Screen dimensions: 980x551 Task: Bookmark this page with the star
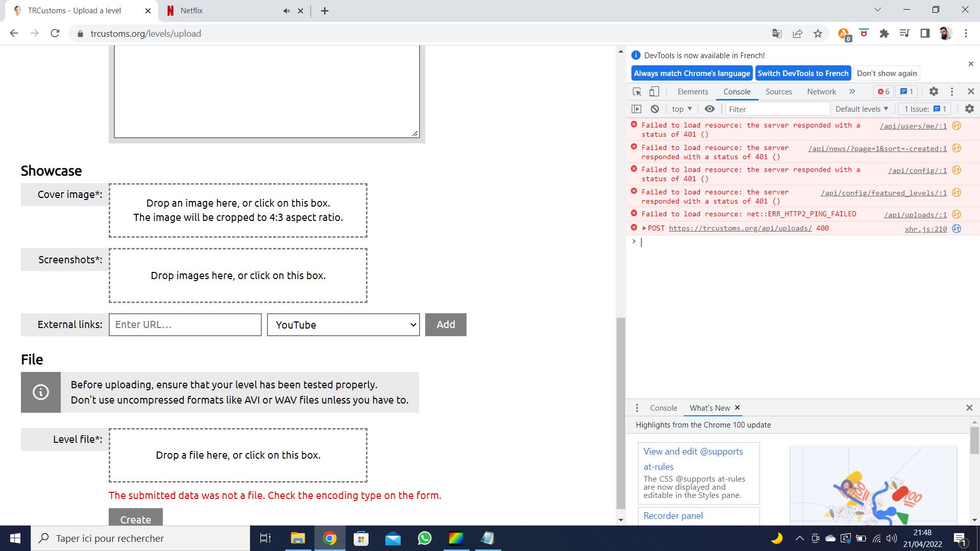(x=818, y=33)
